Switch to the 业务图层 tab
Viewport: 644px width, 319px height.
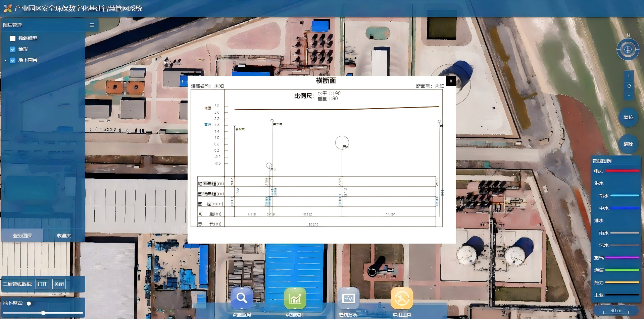point(22,236)
